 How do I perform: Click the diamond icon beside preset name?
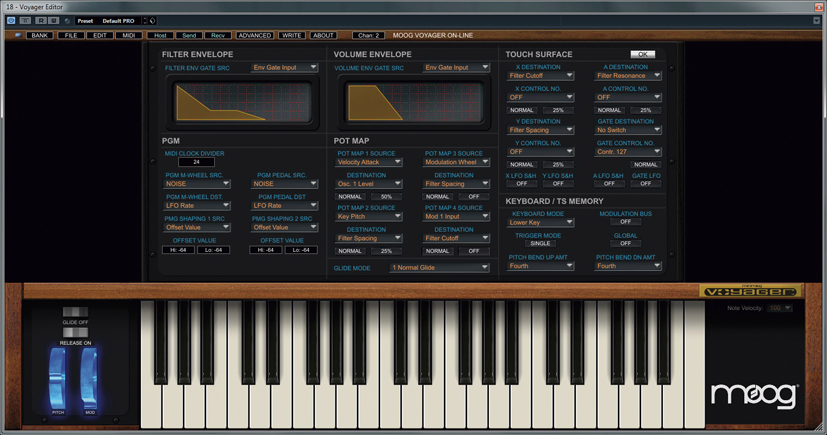[x=152, y=21]
